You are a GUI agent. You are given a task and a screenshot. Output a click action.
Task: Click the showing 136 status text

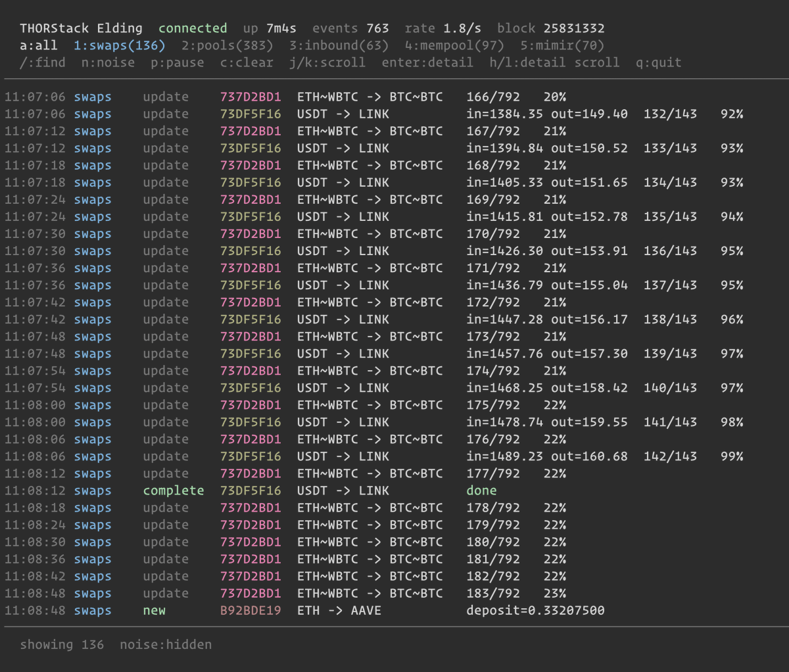(62, 644)
